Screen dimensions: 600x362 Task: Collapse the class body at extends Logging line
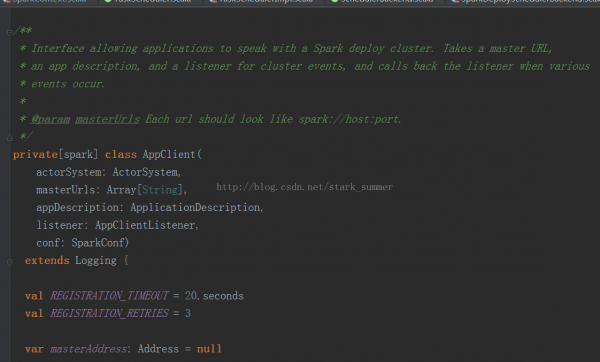[10, 262]
